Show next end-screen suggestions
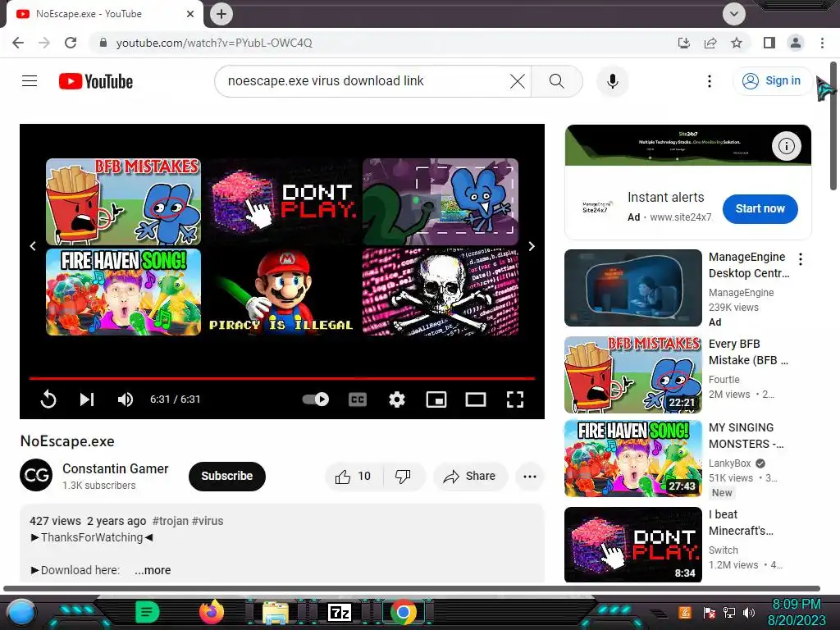Viewport: 840px width, 630px height. pyautogui.click(x=532, y=246)
